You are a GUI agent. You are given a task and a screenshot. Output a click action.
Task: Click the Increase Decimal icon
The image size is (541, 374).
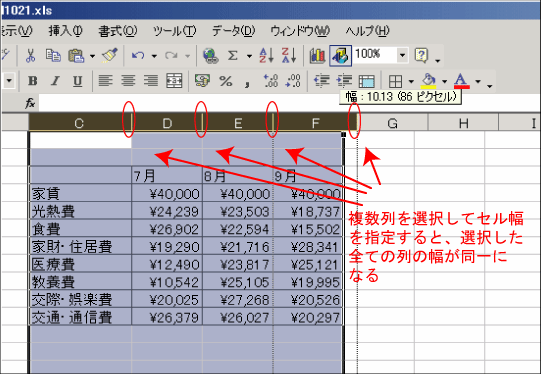click(271, 81)
